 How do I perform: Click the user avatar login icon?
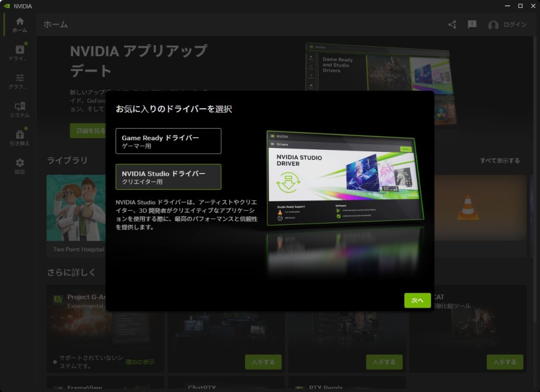pos(493,25)
